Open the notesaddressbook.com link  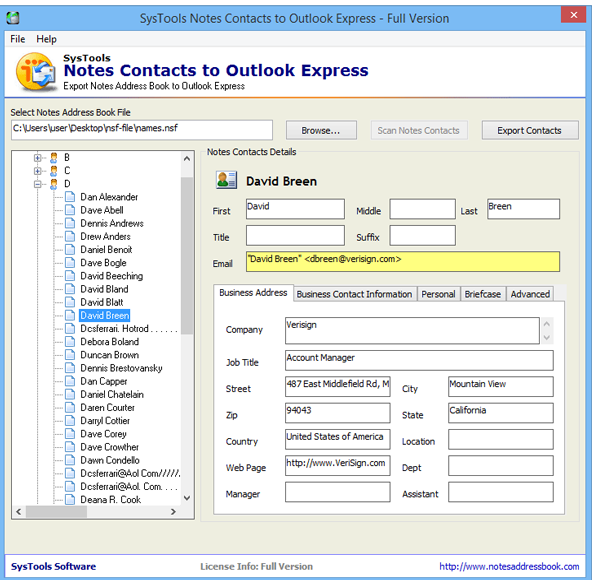coord(509,566)
